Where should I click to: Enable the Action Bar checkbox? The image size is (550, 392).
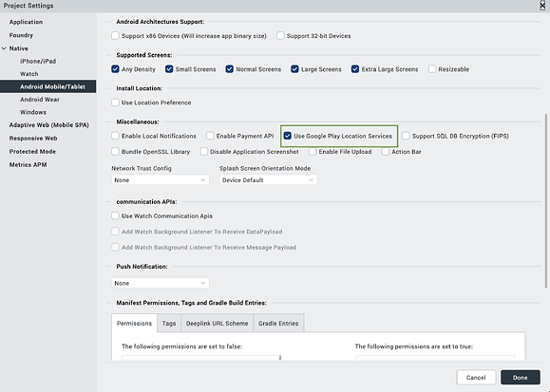386,152
